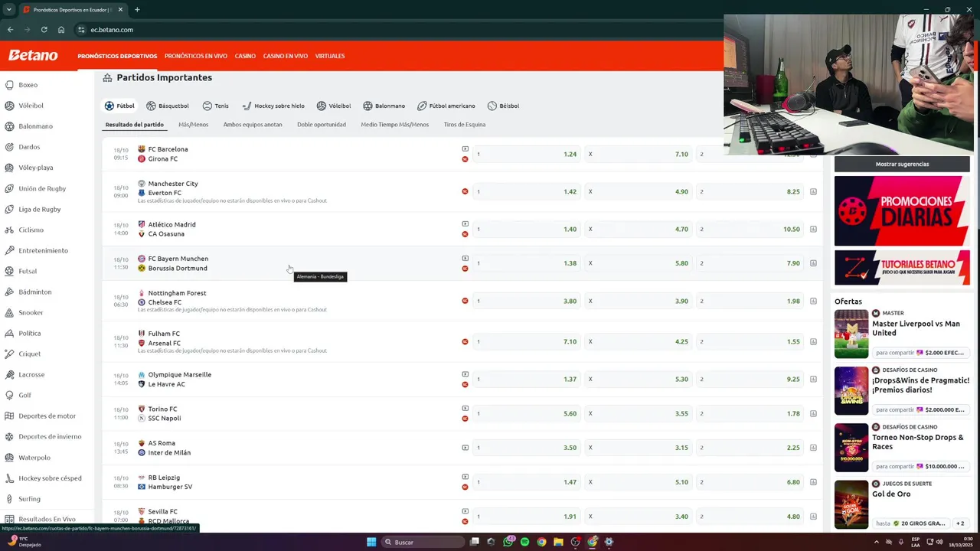Bet on Chelsea win at 1.98
980x551 pixels.
[750, 302]
